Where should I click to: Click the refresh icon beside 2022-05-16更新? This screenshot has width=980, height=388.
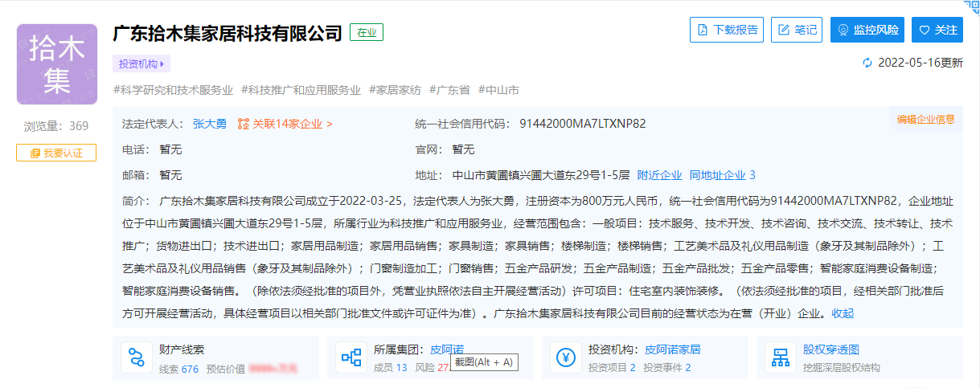pyautogui.click(x=867, y=63)
